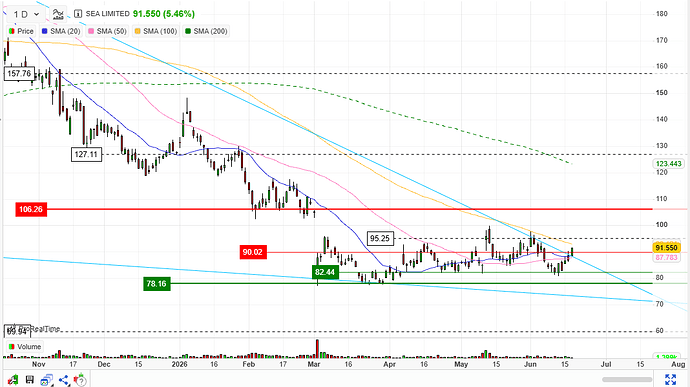This screenshot has height=387, width=690.
Task: Click the info icon beside SEA LIMITED
Action: (78, 14)
